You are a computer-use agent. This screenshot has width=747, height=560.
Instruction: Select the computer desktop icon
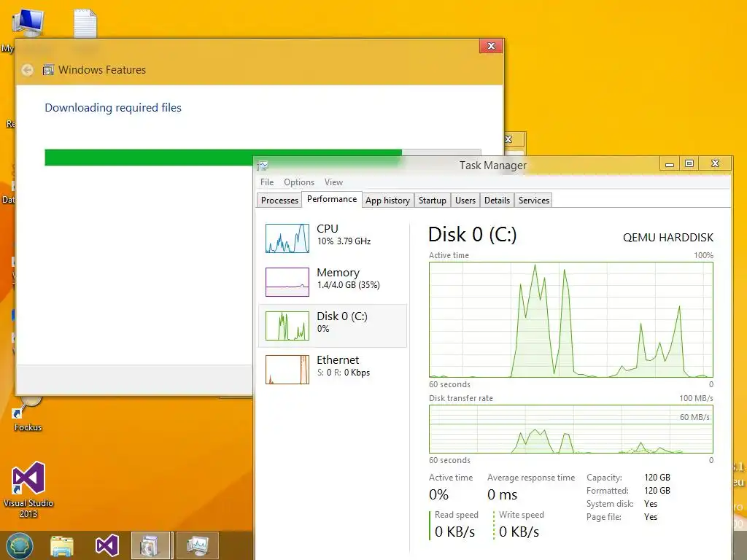[28, 22]
